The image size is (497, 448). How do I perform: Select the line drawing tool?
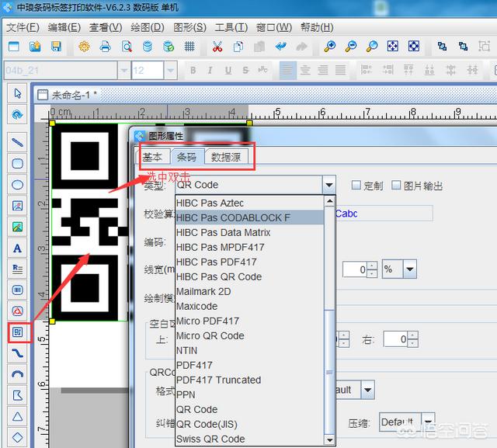click(x=17, y=142)
